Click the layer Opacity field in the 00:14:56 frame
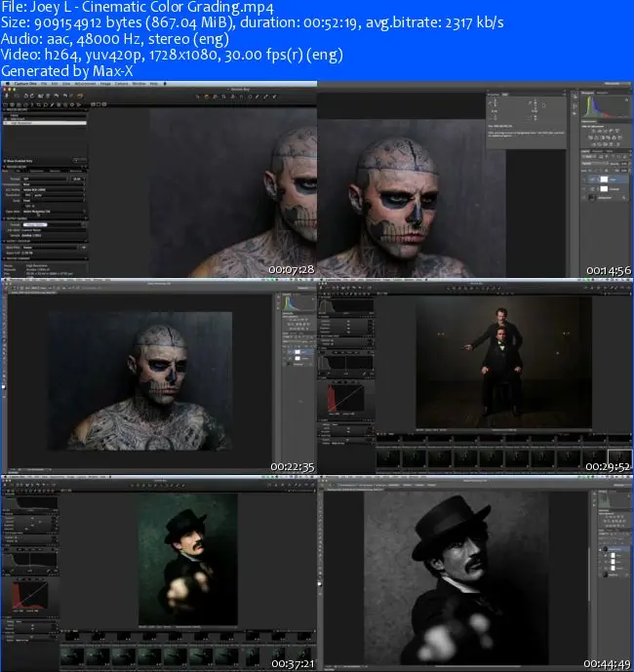 pos(624,164)
